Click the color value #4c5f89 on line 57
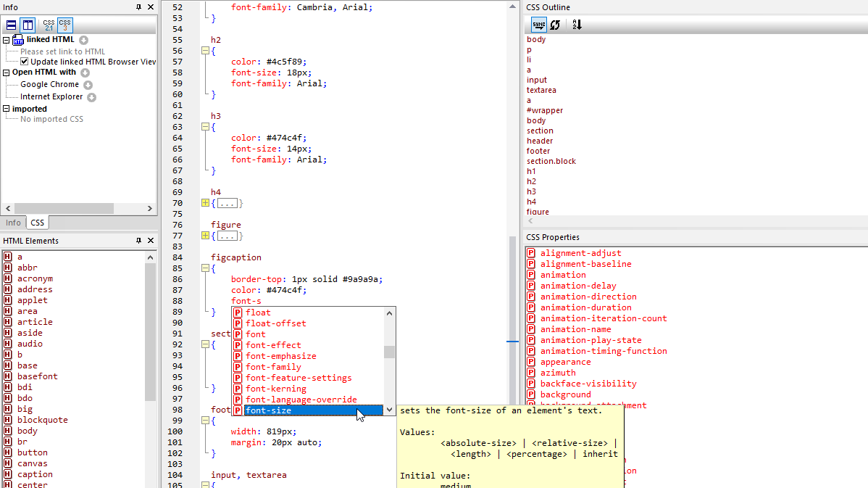868x488 pixels. [284, 62]
